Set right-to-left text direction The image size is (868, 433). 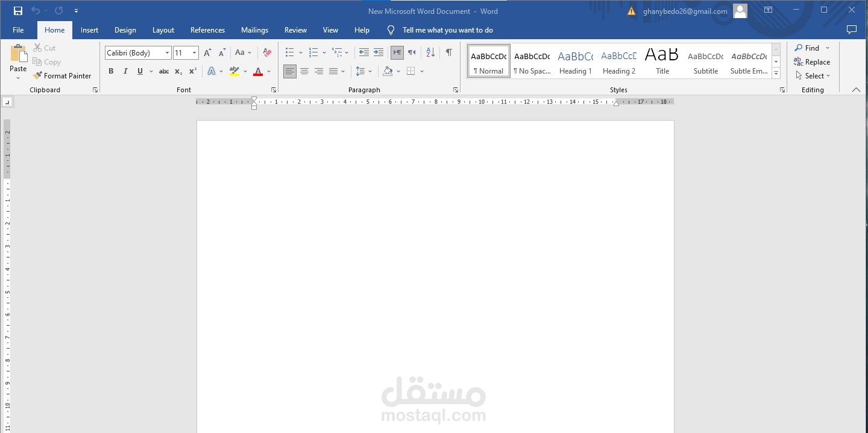(x=412, y=52)
